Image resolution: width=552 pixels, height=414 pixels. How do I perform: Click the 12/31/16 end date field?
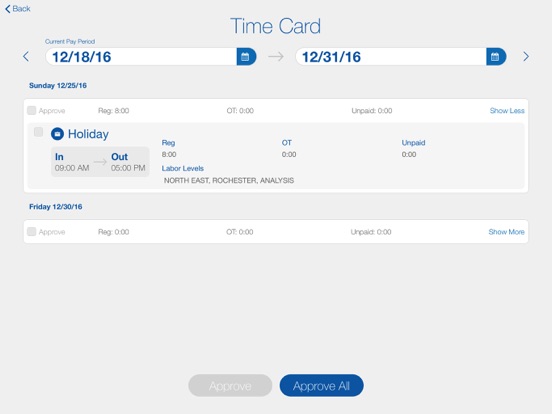[x=391, y=57]
